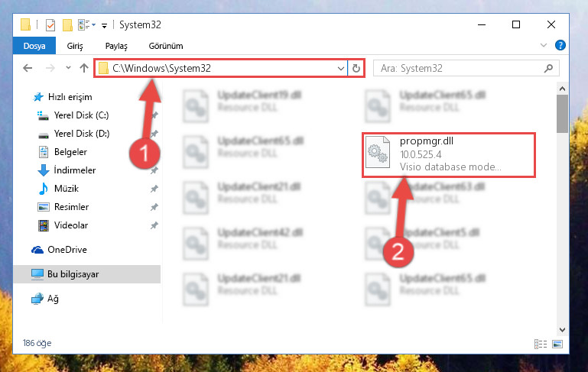Viewport: 588px width, 372px height.
Task: Expand the address bar history dropdown
Action: tap(340, 68)
